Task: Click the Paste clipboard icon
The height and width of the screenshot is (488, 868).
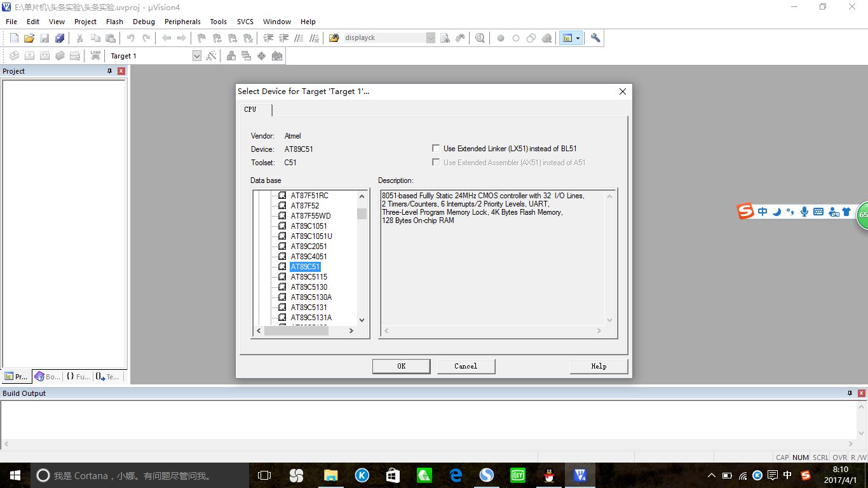Action: click(x=111, y=38)
